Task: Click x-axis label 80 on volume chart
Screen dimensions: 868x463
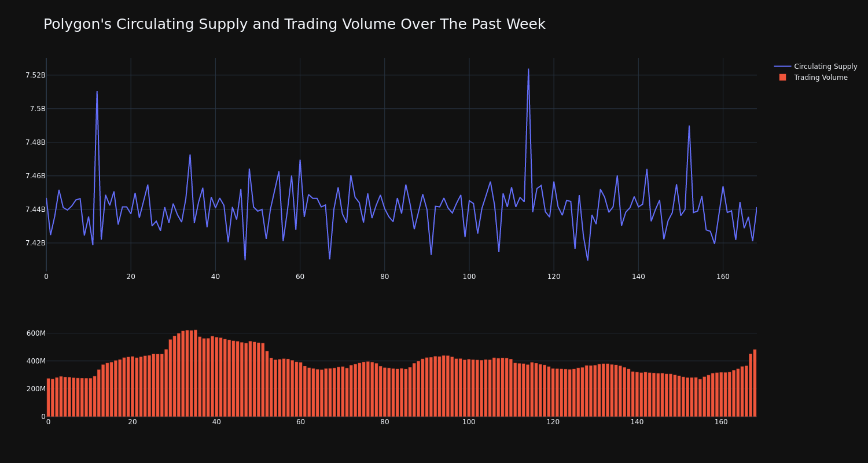Action: coord(385,422)
